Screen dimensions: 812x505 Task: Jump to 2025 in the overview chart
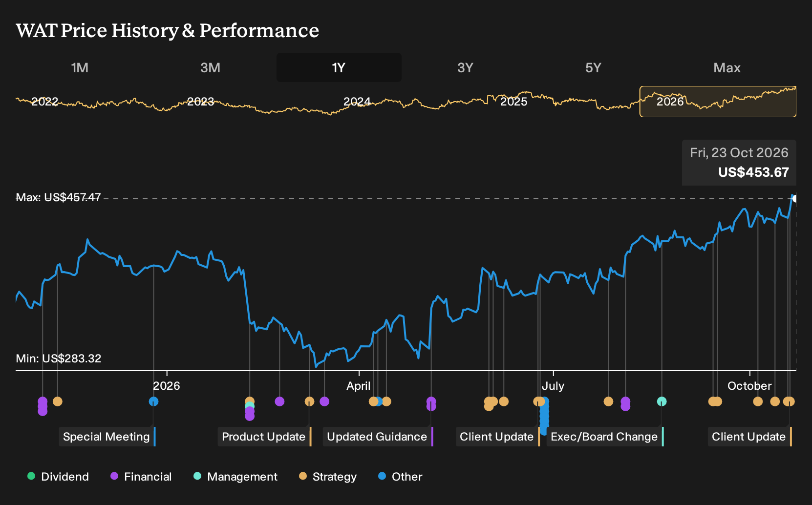(x=514, y=102)
